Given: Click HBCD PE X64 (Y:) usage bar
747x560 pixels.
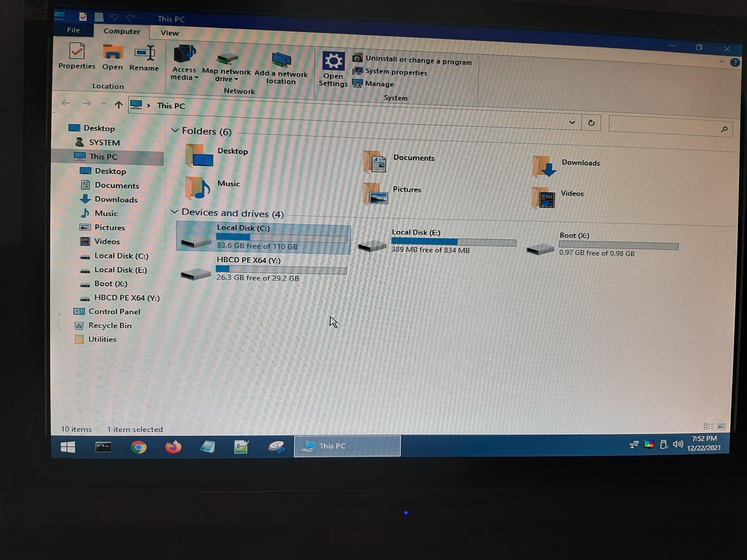Looking at the screenshot, I should (x=281, y=270).
